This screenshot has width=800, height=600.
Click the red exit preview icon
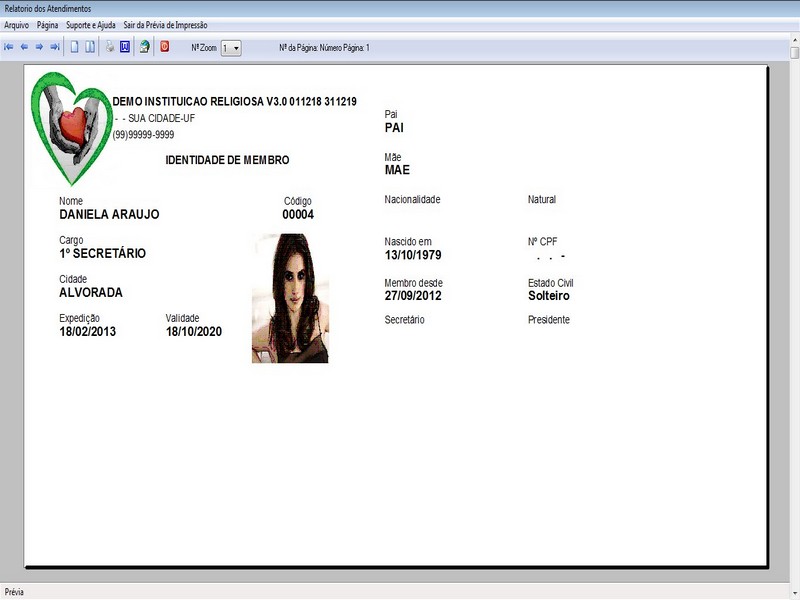(164, 47)
